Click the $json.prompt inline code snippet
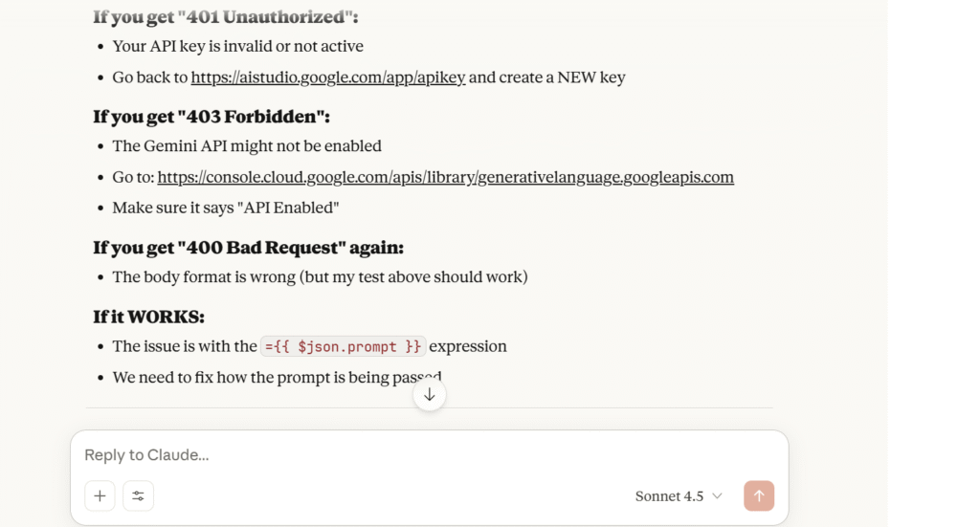The height and width of the screenshot is (527, 980). click(x=343, y=346)
